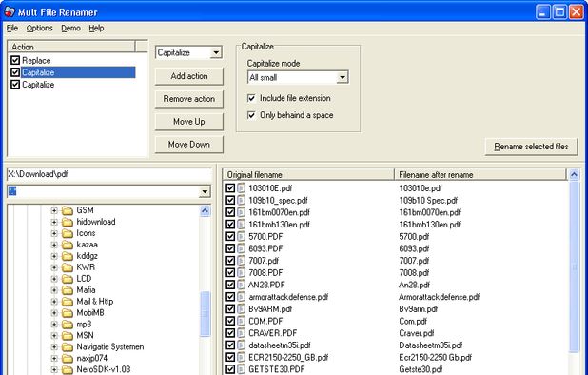Open the File menu

point(12,29)
